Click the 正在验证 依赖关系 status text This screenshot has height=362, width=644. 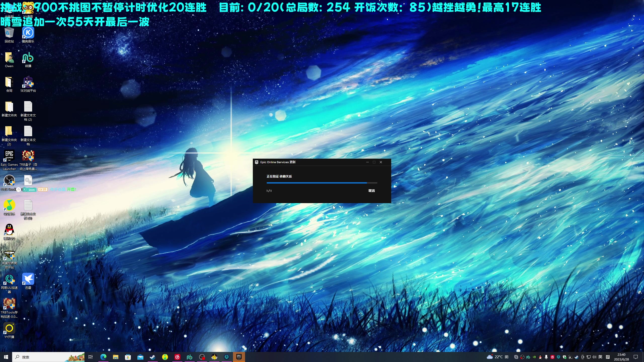point(279,176)
